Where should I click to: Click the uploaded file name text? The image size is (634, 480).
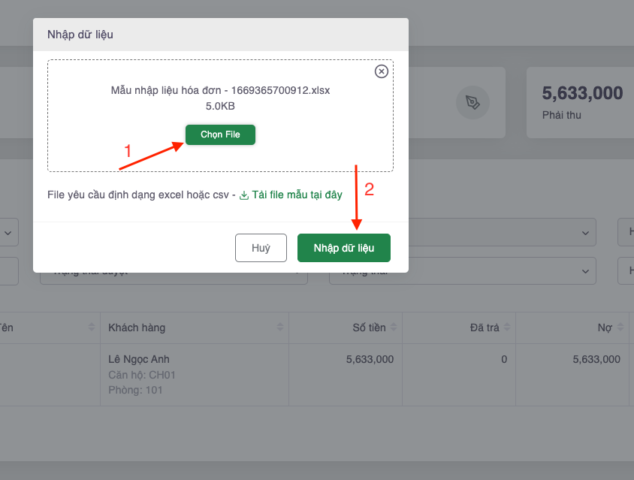pyautogui.click(x=220, y=90)
